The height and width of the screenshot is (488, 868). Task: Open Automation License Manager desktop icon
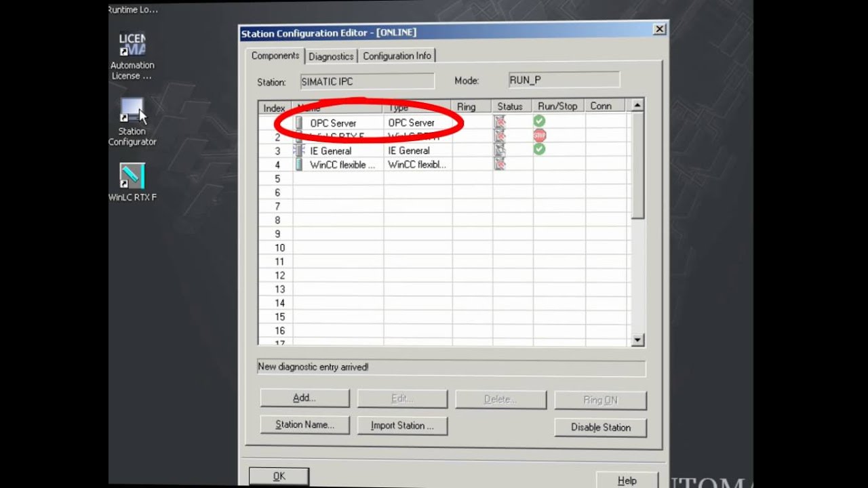pyautogui.click(x=132, y=56)
